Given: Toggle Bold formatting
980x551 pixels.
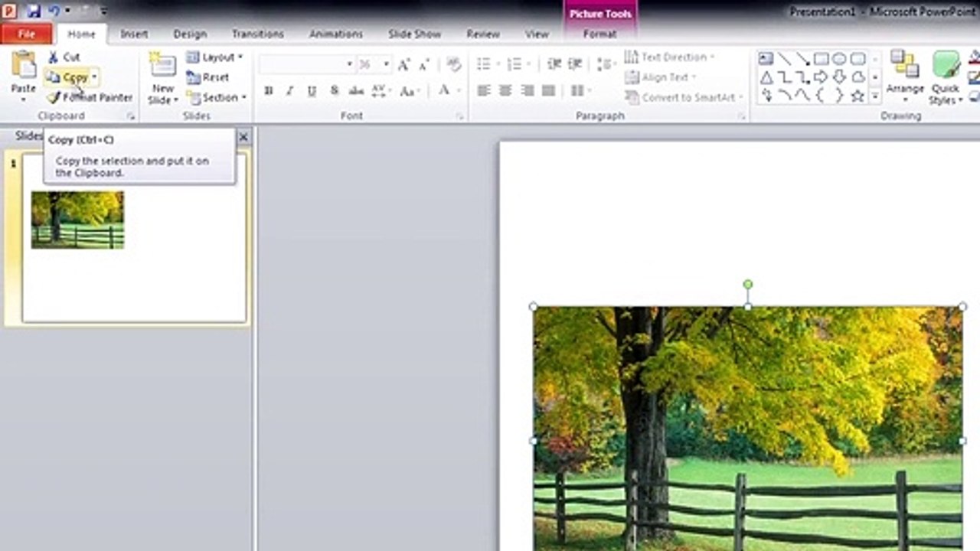Looking at the screenshot, I should point(269,91).
